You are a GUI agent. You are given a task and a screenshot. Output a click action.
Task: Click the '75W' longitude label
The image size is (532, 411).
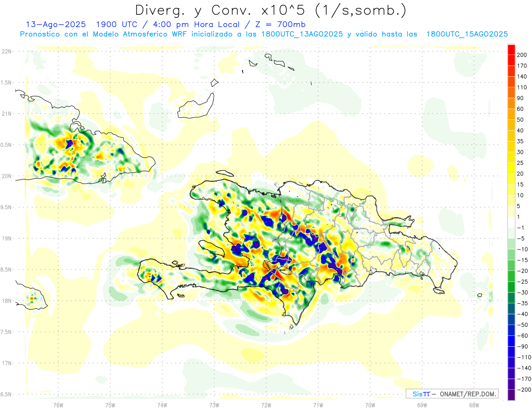point(110,405)
